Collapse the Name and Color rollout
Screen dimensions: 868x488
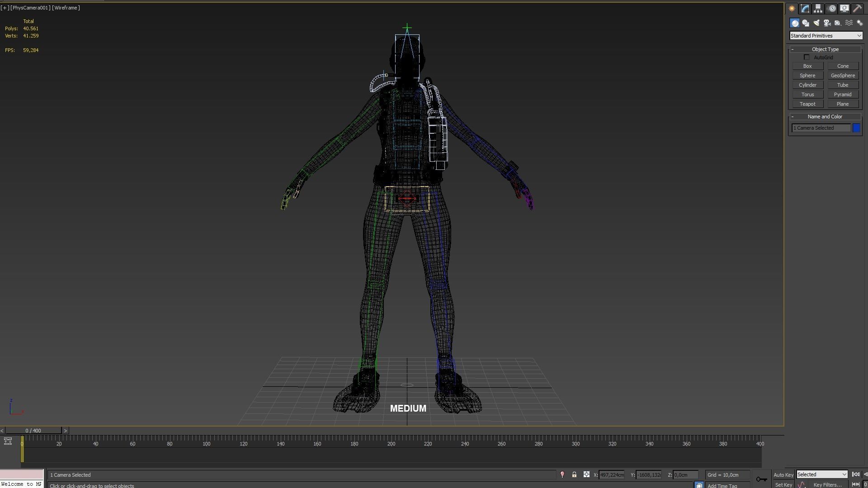tap(825, 117)
